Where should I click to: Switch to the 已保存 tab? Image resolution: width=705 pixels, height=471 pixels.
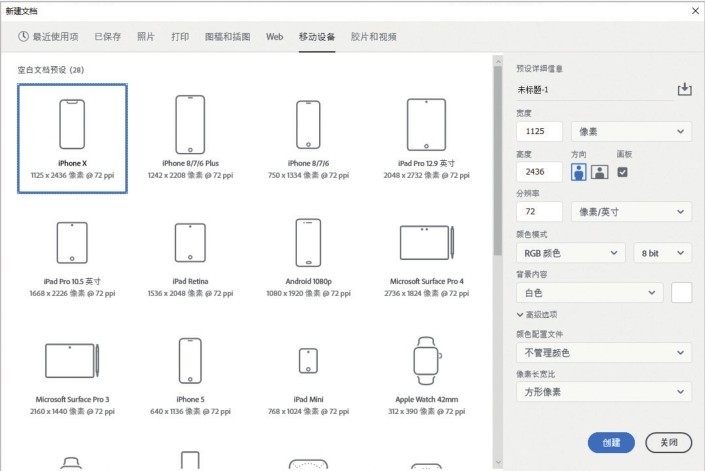[x=107, y=37]
